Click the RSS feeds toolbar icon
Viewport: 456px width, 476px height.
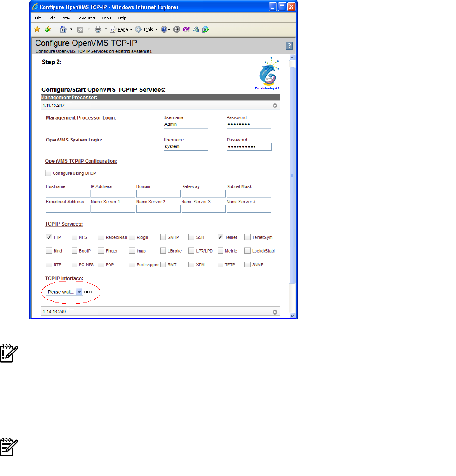pyautogui.click(x=80, y=30)
